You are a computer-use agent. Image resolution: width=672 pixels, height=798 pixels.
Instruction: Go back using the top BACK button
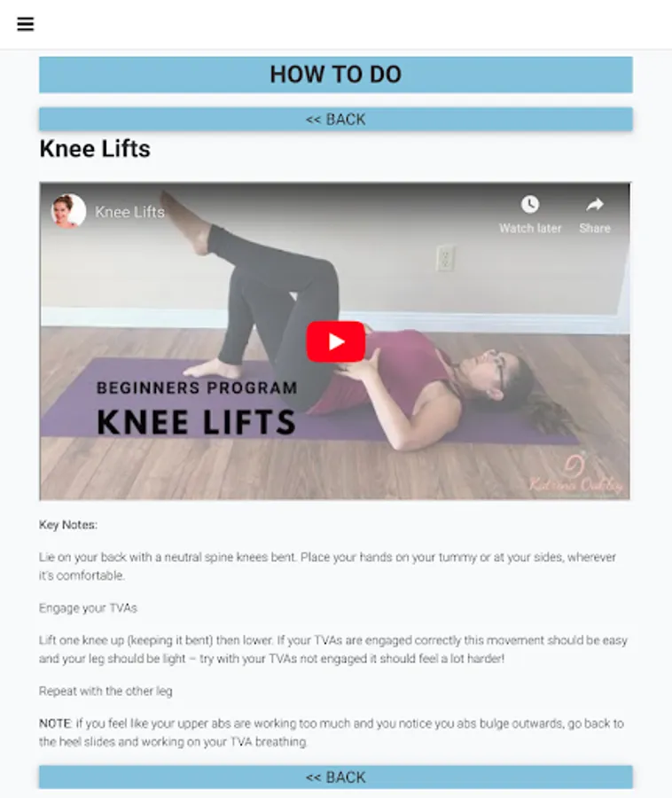336,119
